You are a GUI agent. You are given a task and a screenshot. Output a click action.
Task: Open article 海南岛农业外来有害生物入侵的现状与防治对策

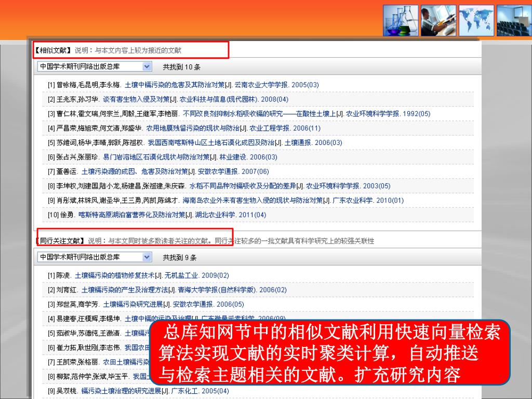[x=253, y=201]
